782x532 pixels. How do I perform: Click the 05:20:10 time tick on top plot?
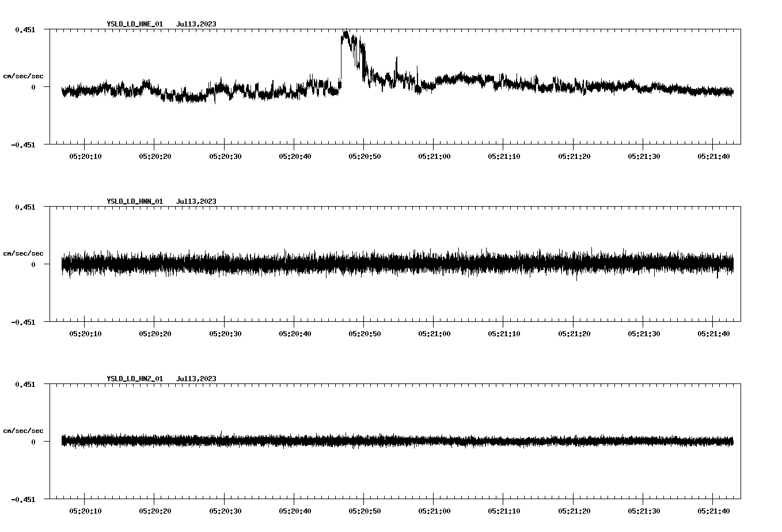84,155
